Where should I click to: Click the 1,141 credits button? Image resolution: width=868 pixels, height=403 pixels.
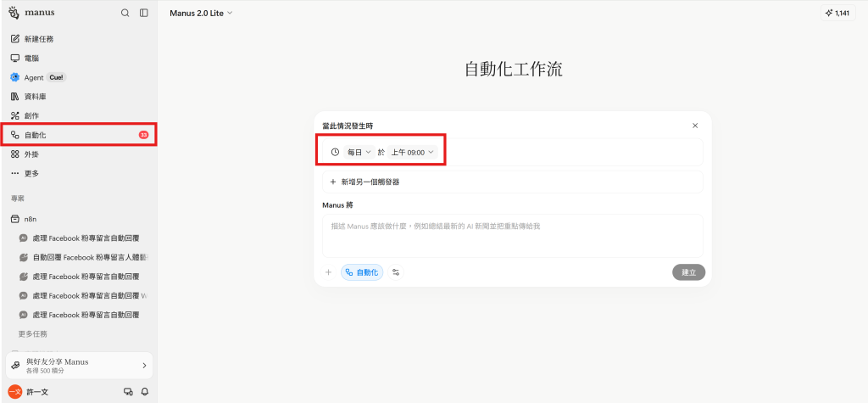(x=838, y=13)
